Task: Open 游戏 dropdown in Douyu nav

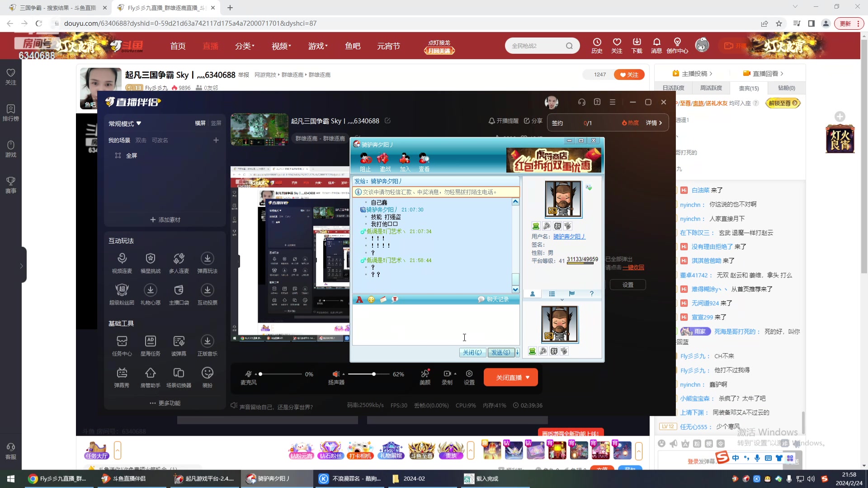Action: coord(318,46)
